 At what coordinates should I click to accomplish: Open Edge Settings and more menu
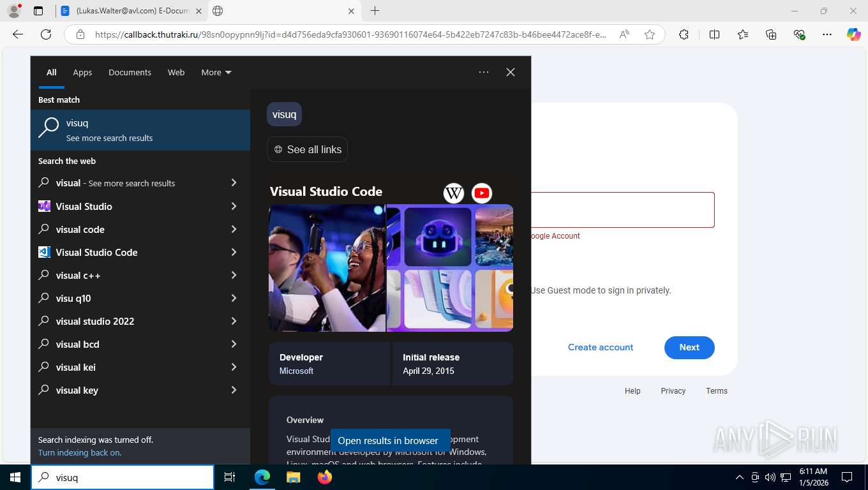pyautogui.click(x=828, y=34)
